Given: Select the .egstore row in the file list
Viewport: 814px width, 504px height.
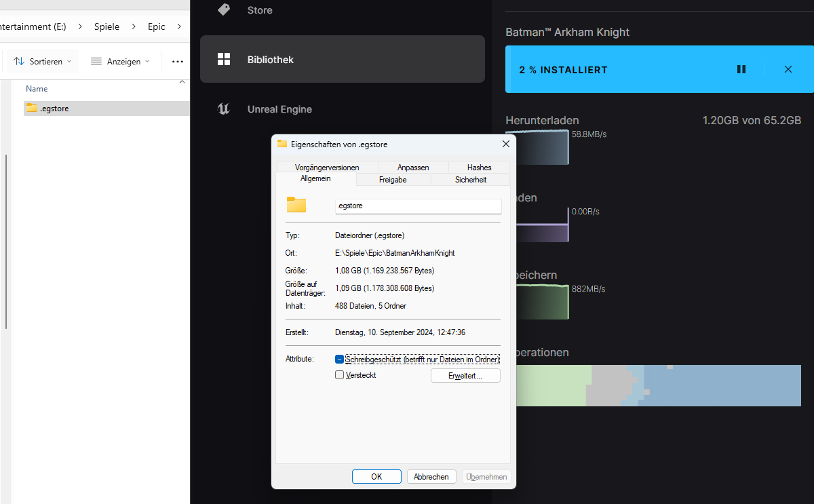Looking at the screenshot, I should pyautogui.click(x=106, y=109).
